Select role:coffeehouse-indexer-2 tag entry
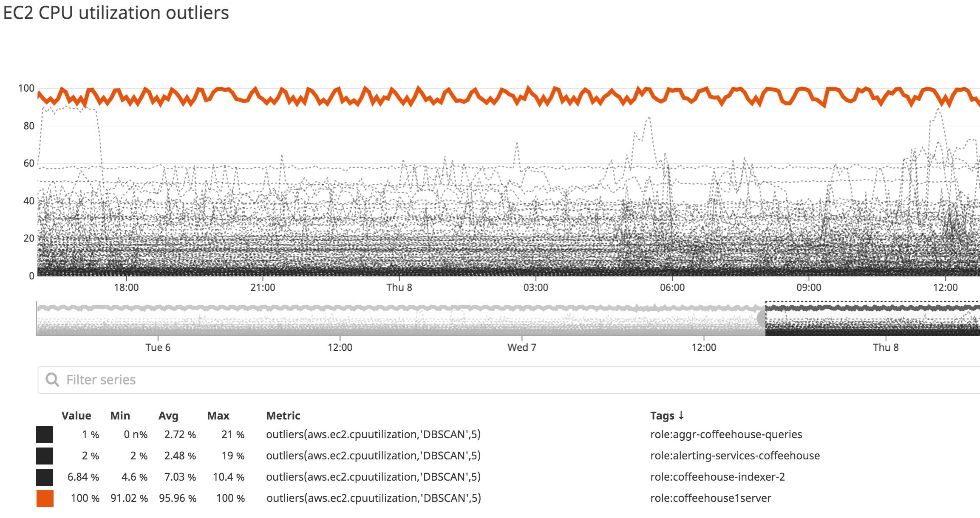The height and width of the screenshot is (518, 980). 717,477
